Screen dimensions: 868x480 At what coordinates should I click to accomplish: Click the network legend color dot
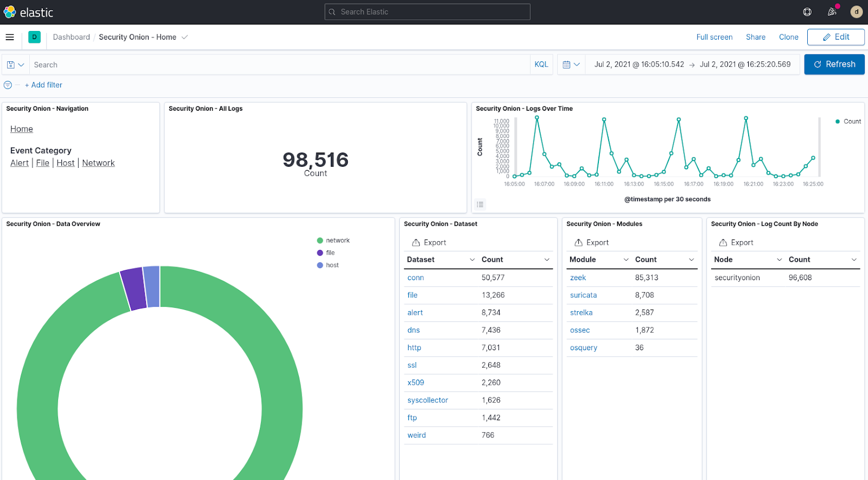[320, 241]
